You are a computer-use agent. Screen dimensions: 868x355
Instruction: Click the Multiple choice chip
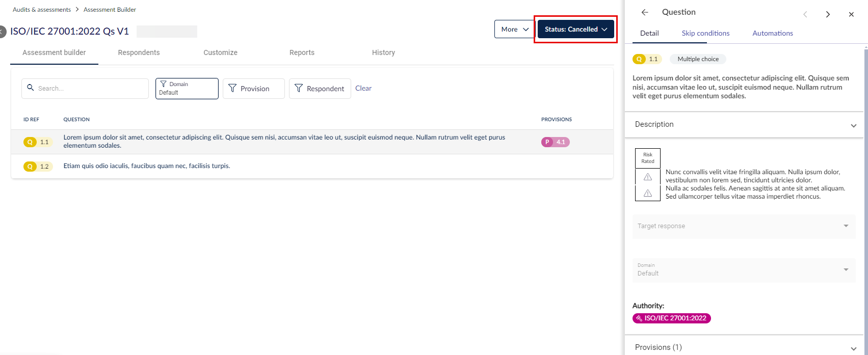pos(698,59)
